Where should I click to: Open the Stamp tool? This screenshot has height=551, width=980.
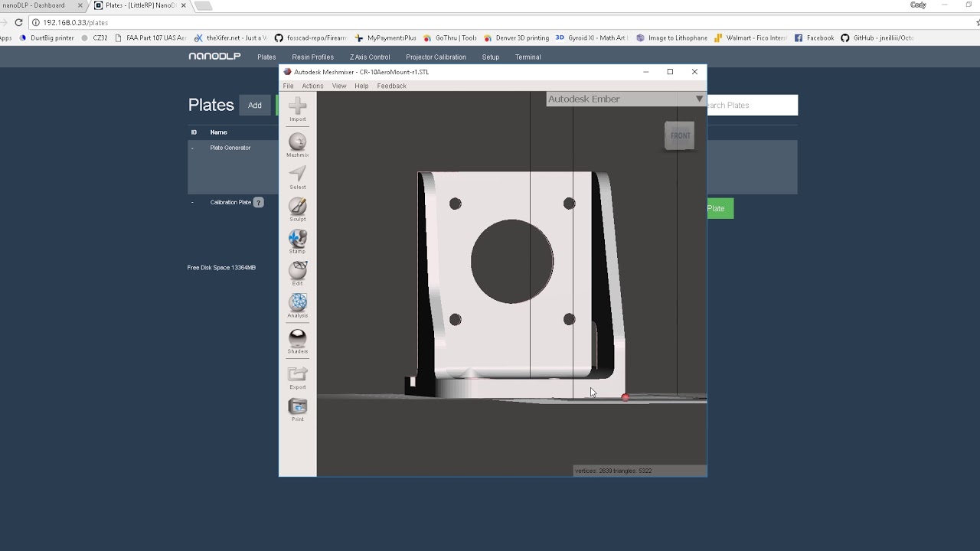point(298,242)
